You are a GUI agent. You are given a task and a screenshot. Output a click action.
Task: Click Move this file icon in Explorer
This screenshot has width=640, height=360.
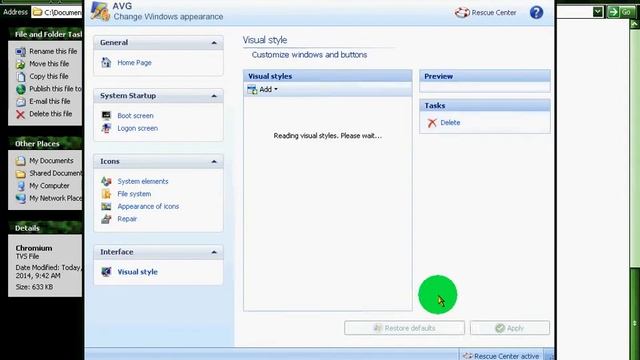(x=20, y=64)
